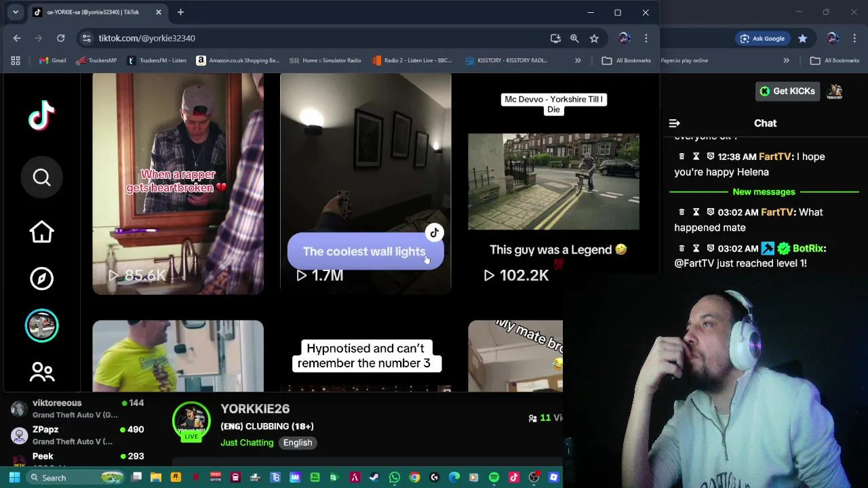This screenshot has height=488, width=868.
Task: Open KISSTORY radio bookmark
Action: pyautogui.click(x=506, y=60)
